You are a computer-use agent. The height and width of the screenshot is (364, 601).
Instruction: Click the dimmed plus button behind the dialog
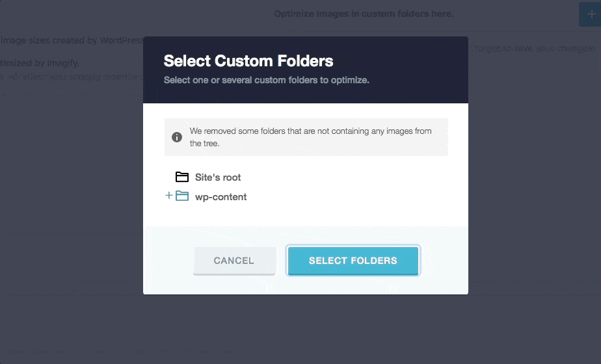pyautogui.click(x=590, y=14)
